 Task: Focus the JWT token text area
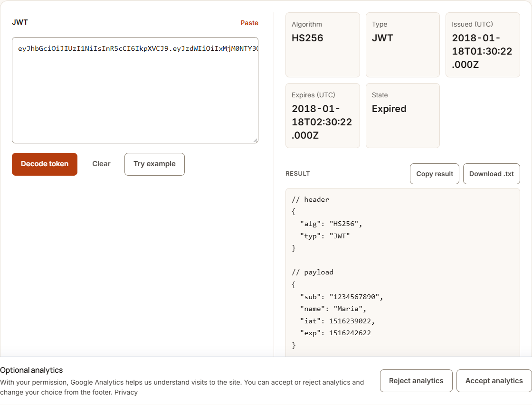point(135,90)
